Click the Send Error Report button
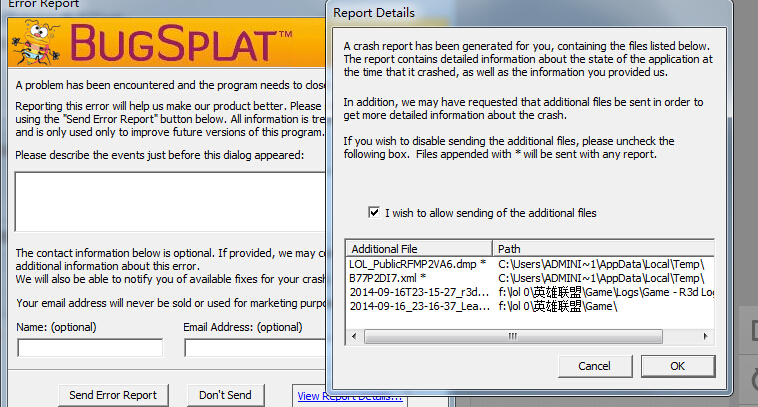The image size is (758, 407). 113,395
